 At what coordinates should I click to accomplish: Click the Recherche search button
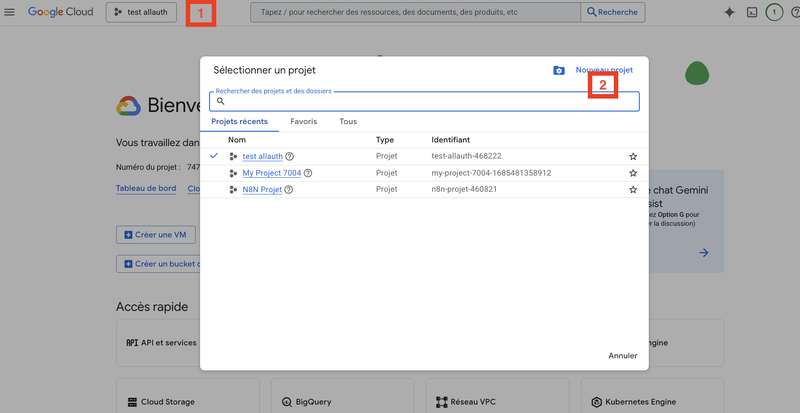[613, 12]
